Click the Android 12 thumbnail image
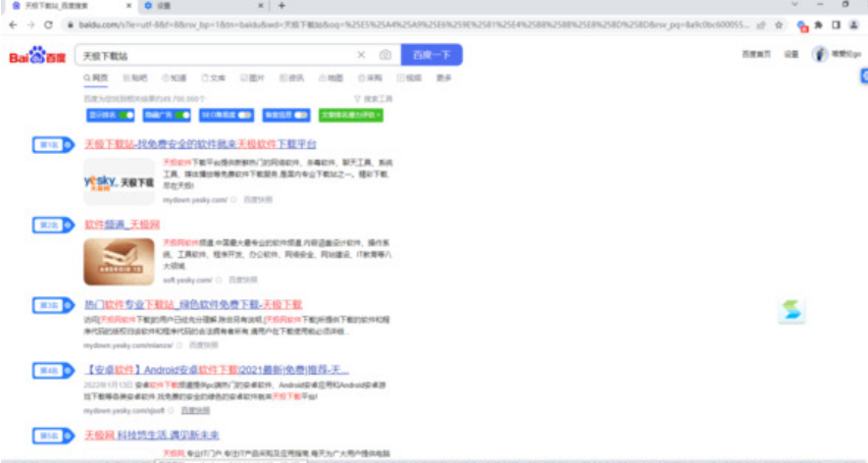This screenshot has width=868, height=463. pos(119,262)
